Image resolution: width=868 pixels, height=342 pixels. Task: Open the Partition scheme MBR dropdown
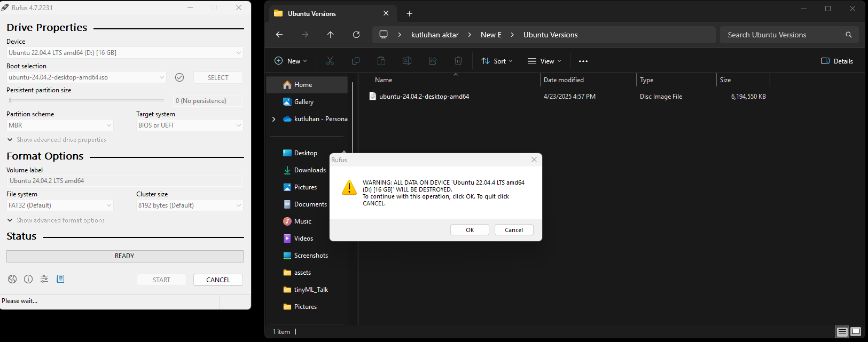click(x=60, y=125)
